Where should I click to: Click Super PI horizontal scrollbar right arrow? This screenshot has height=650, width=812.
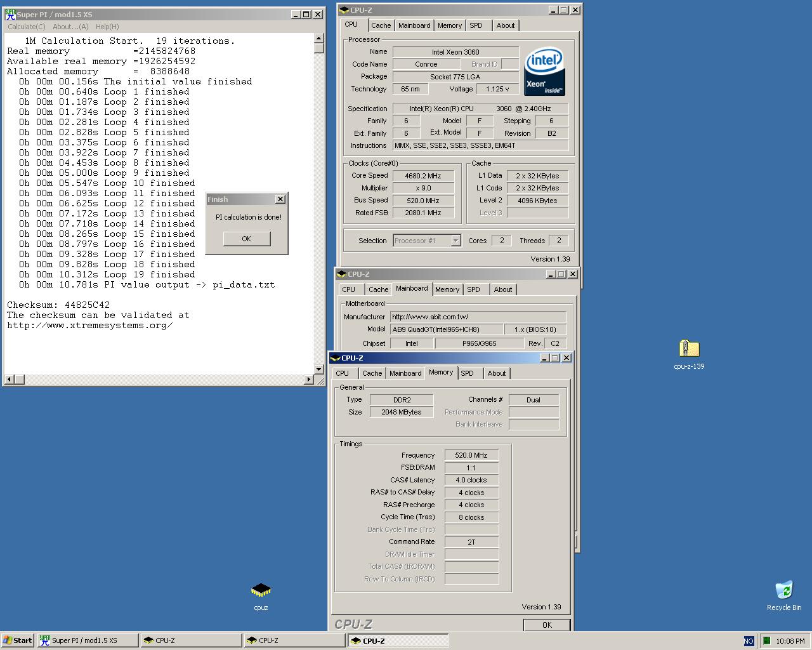pyautogui.click(x=309, y=380)
